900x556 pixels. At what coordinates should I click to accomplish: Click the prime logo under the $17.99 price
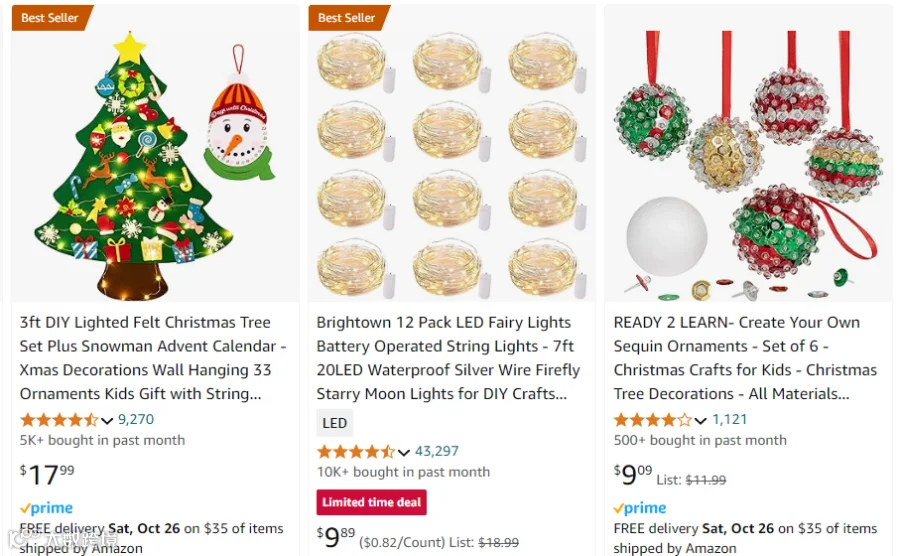pos(46,508)
